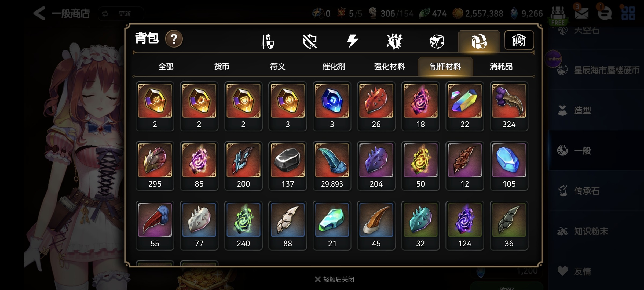Switch to the 全部 tab

click(x=166, y=66)
